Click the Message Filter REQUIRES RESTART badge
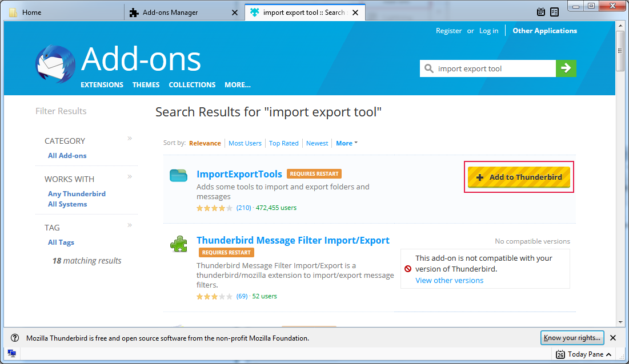This screenshot has width=629, height=364. click(x=226, y=253)
